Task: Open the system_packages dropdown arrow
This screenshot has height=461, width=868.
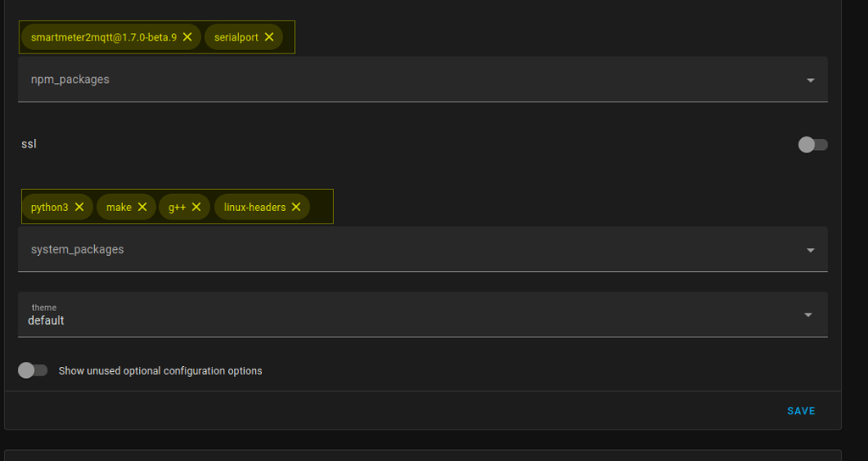Action: point(810,250)
